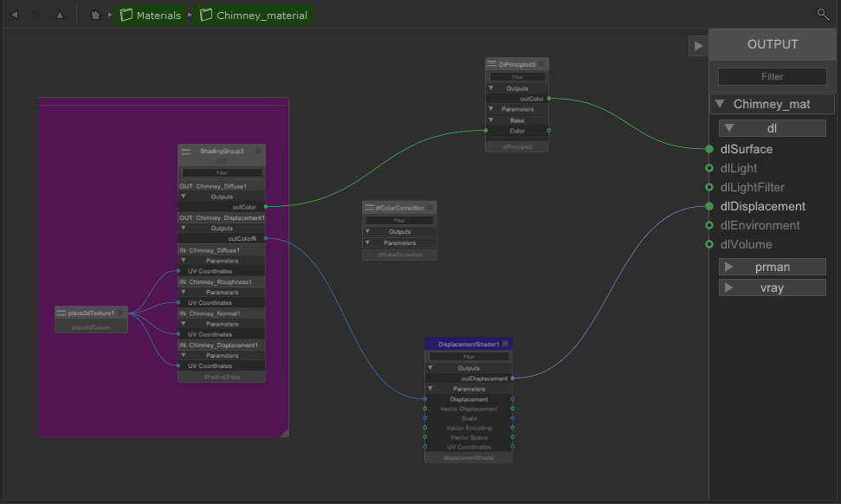This screenshot has height=504, width=841.
Task: Toggle the square on DlPrincipled3 header
Action: coord(541,64)
